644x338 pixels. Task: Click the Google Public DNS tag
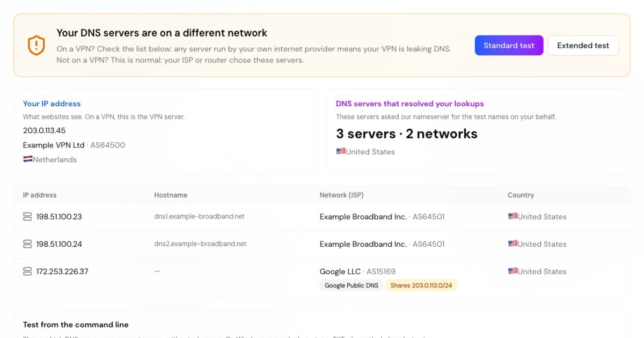[x=352, y=285]
